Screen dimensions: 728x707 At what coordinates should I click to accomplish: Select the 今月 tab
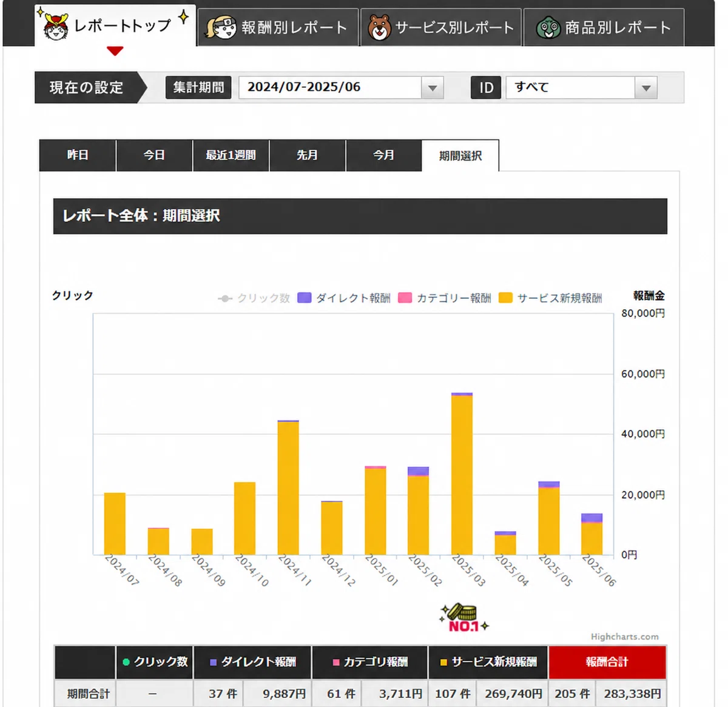[x=383, y=155]
